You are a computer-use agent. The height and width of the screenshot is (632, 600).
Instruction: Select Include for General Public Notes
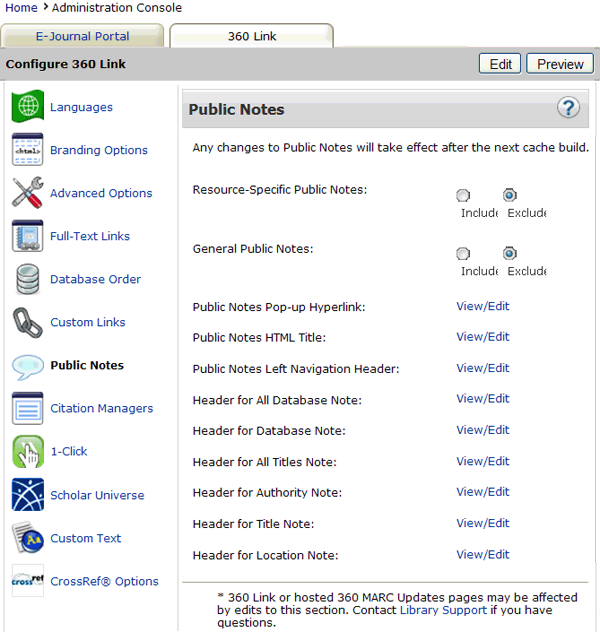click(x=463, y=254)
